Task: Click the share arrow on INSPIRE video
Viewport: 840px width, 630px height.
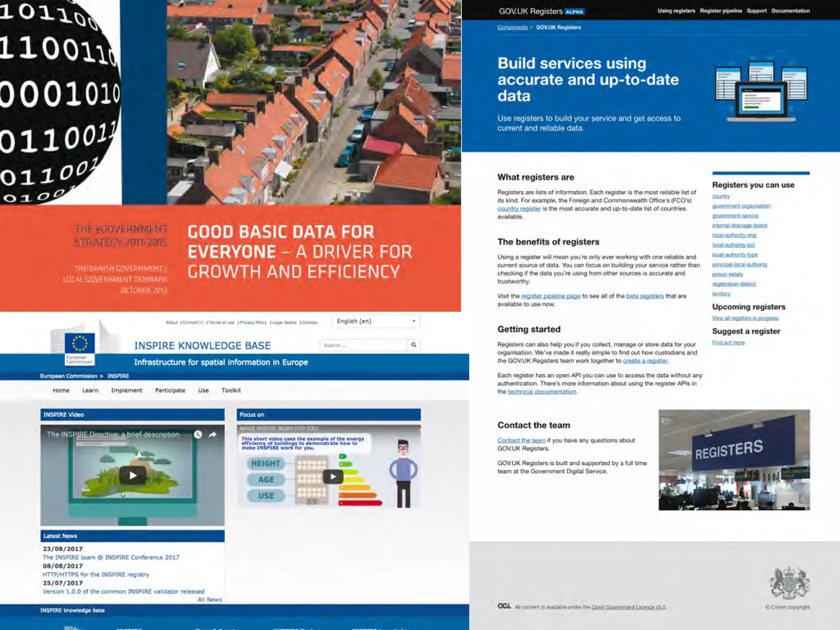Action: coord(212,434)
